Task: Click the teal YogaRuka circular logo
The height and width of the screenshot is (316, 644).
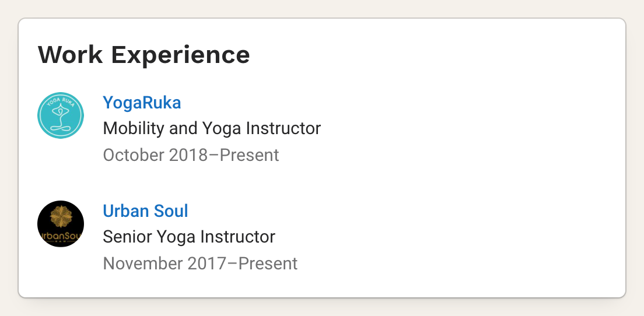Action: (61, 115)
